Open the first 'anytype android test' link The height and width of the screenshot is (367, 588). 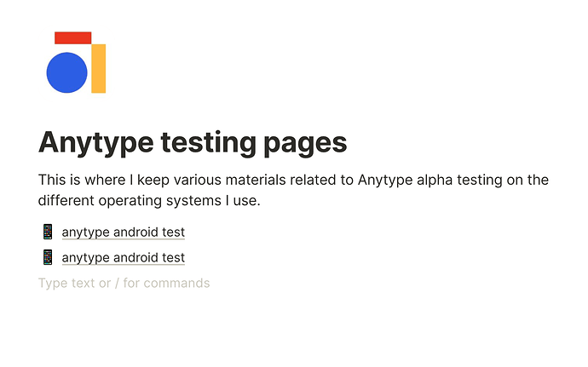pyautogui.click(x=124, y=232)
